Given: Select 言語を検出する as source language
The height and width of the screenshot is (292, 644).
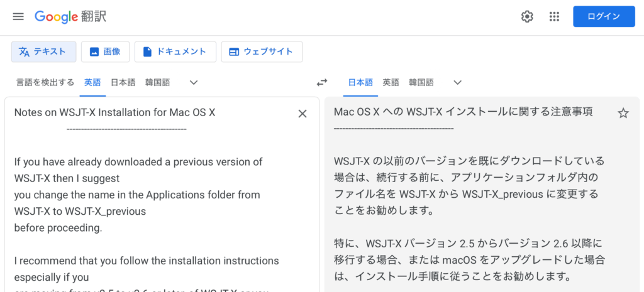Looking at the screenshot, I should point(45,82).
